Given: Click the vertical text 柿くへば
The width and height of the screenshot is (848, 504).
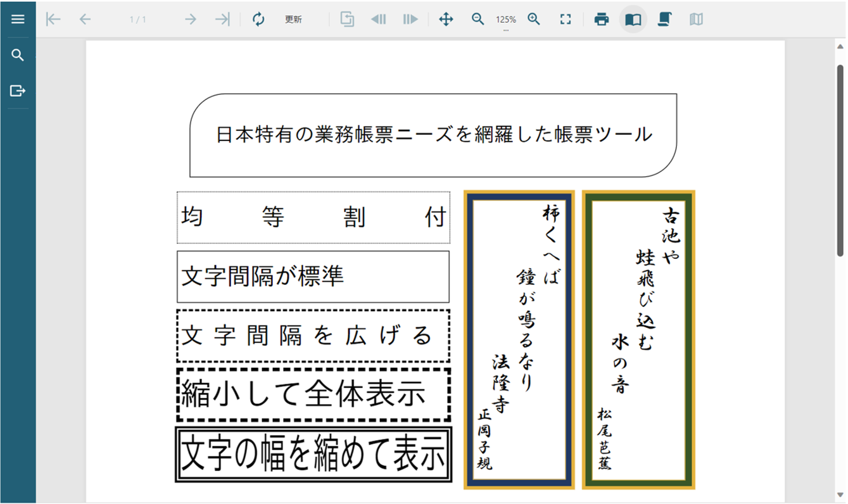Looking at the screenshot, I should click(551, 245).
